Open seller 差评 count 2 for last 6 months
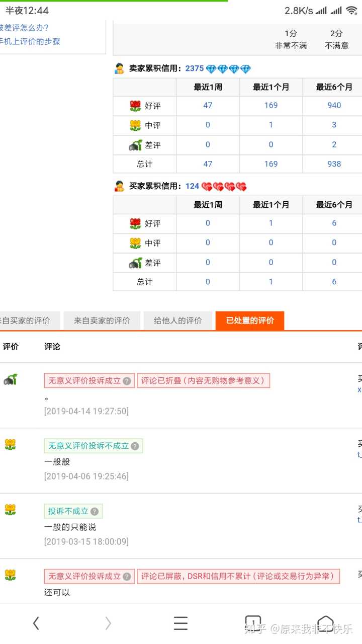The image size is (362, 644). click(x=334, y=144)
